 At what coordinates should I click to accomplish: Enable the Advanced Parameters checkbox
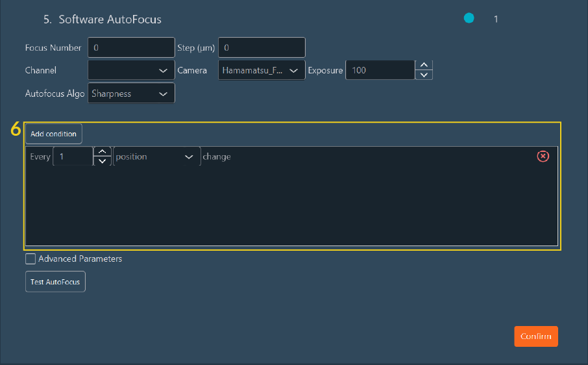pyautogui.click(x=31, y=259)
